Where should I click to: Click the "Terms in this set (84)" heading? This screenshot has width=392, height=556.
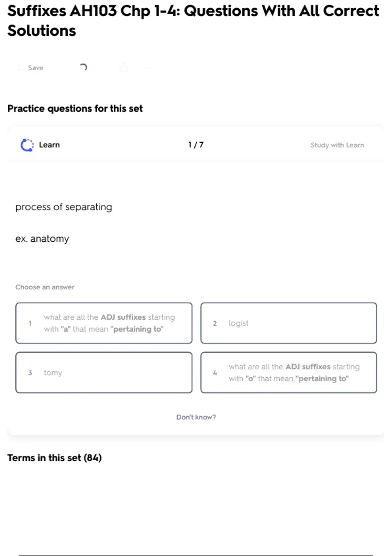[x=55, y=458]
